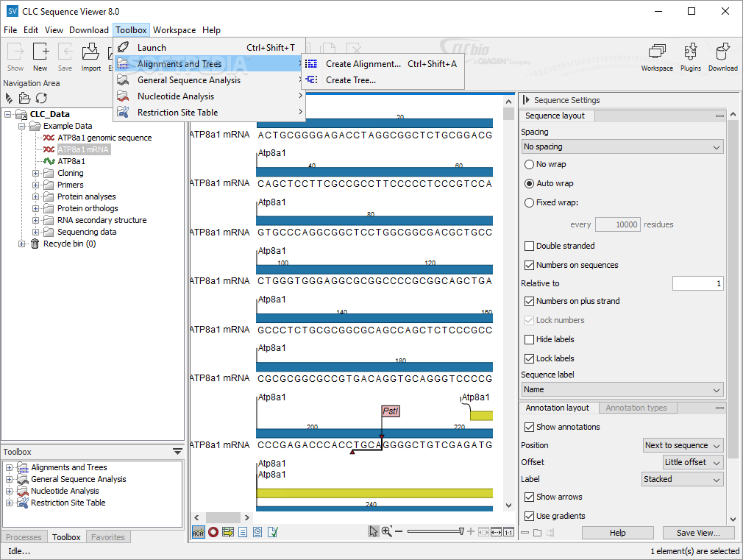The width and height of the screenshot is (743, 560).
Task: Open the Position dropdown showing Next to sequence
Action: pyautogui.click(x=683, y=445)
